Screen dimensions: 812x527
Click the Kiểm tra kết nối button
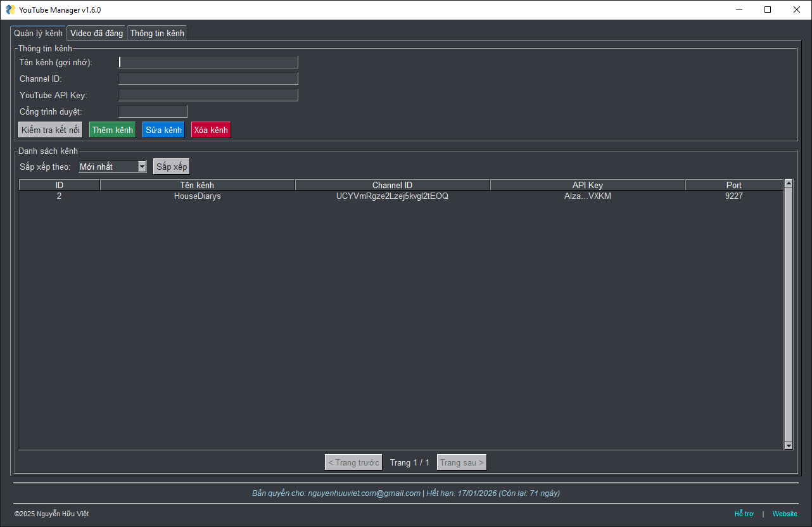51,130
